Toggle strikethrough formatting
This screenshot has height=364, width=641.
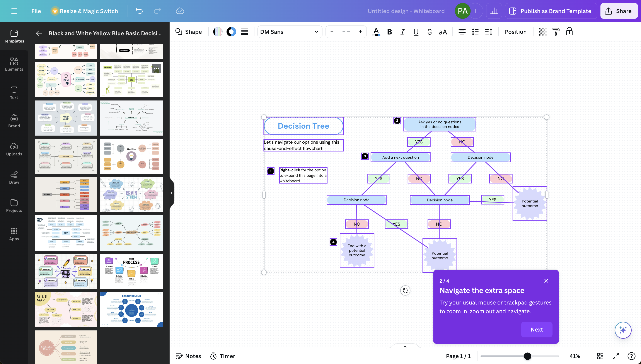tap(429, 32)
